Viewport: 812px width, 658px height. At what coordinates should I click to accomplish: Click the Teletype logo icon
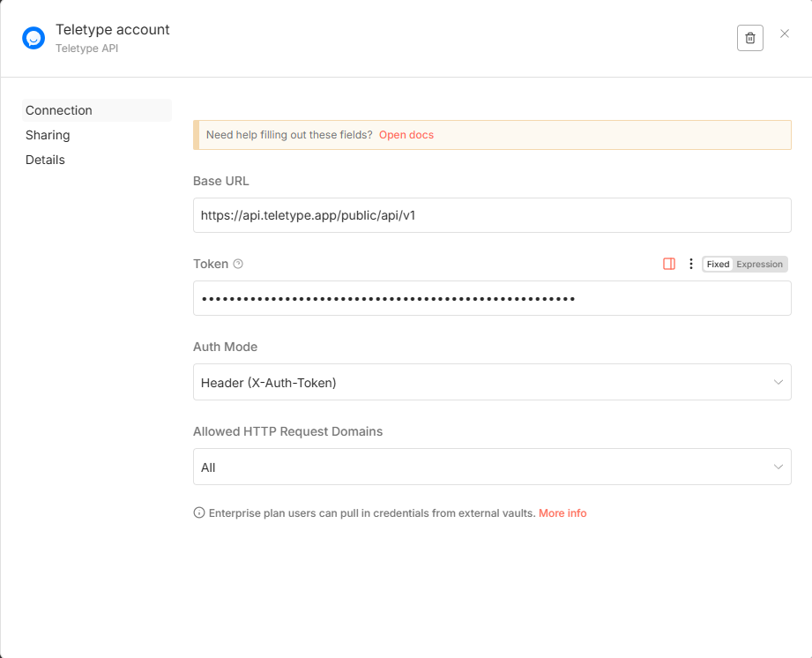click(34, 38)
